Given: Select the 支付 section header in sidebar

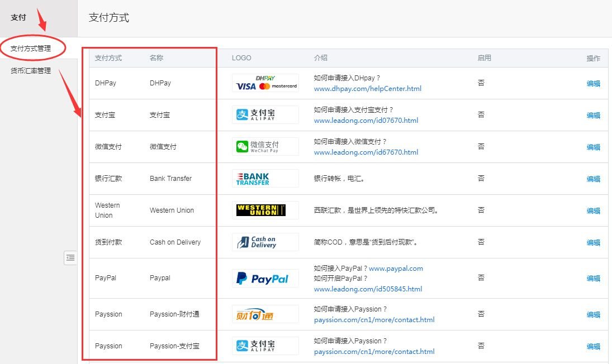Looking at the screenshot, I should click(18, 18).
